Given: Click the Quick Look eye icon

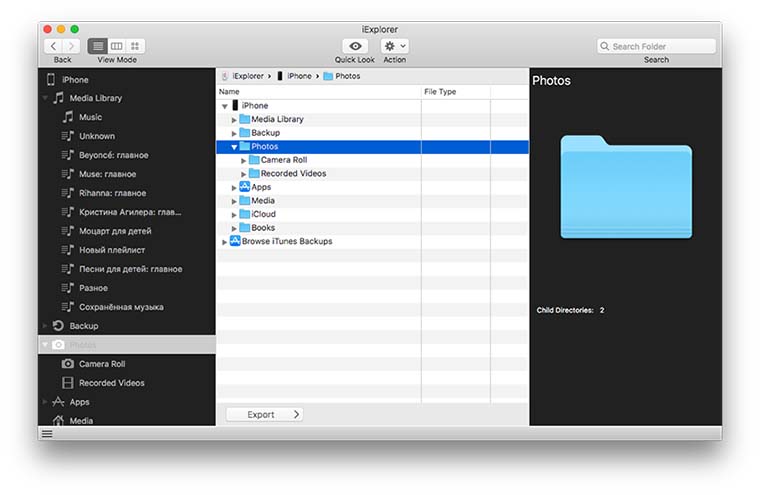Looking at the screenshot, I should 355,46.
